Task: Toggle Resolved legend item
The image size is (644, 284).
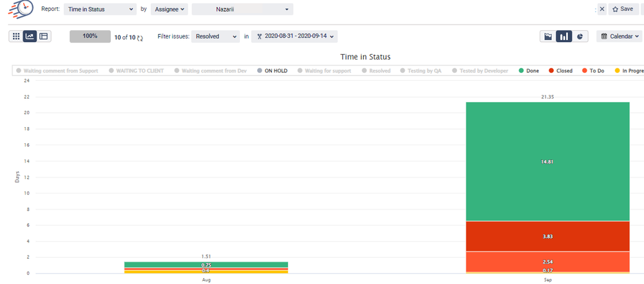Action: (376, 71)
